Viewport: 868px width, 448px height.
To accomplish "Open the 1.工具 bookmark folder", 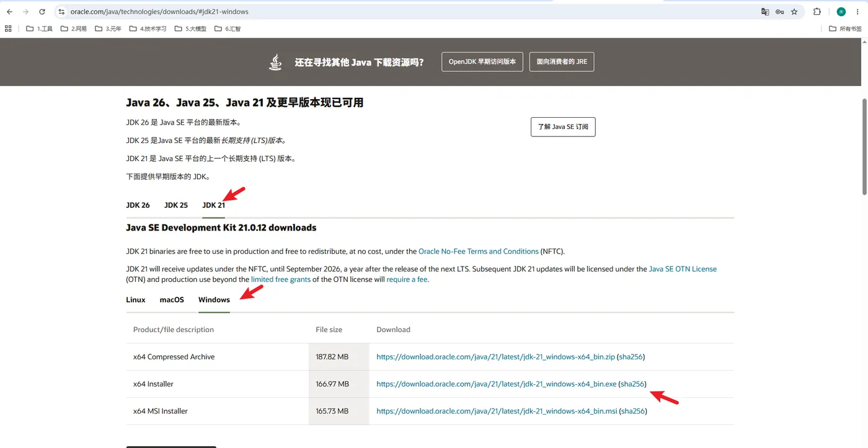I will 40,29.
